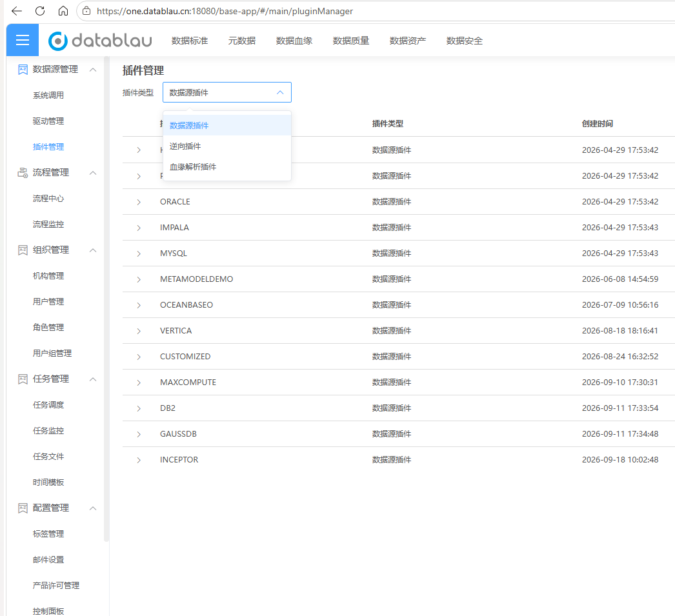Viewport: 675px width, 616px height.
Task: Click the hamburger menu icon
Action: pos(23,40)
